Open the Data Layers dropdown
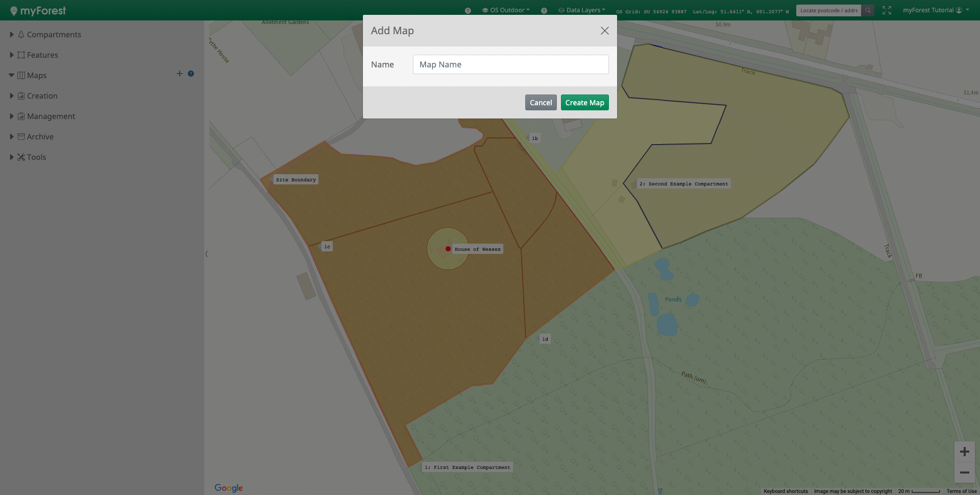This screenshot has height=495, width=980. click(582, 10)
